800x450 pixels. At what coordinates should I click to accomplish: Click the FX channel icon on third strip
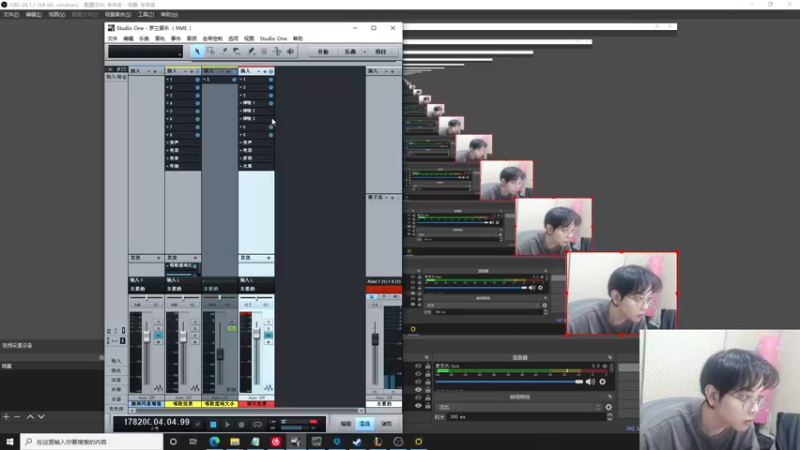(x=231, y=389)
